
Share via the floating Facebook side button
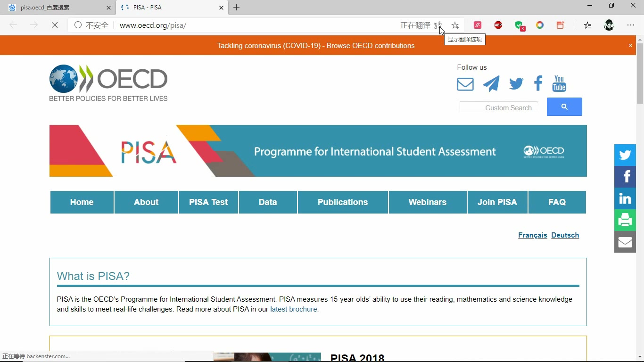(625, 177)
